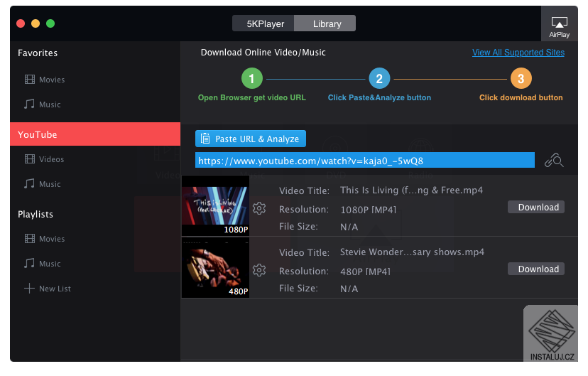Screen dimensions: 588x376
Task: Open Music under Favorites
Action: (50, 104)
